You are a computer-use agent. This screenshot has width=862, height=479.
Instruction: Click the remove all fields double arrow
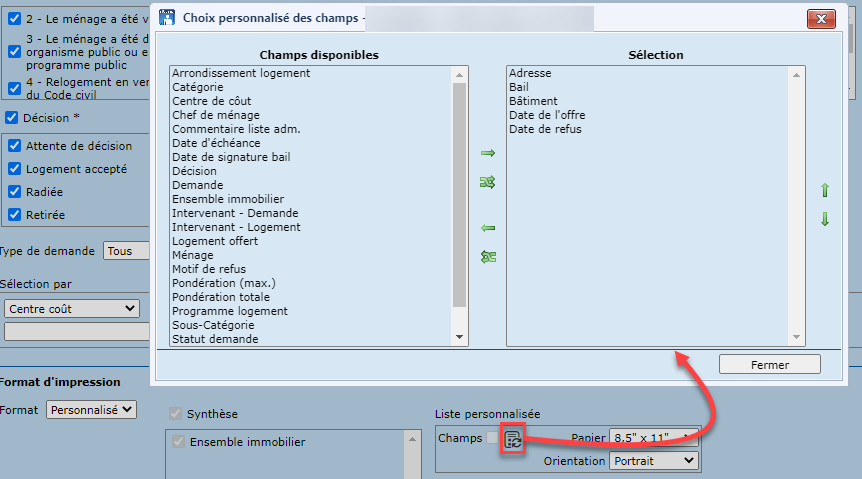(488, 257)
